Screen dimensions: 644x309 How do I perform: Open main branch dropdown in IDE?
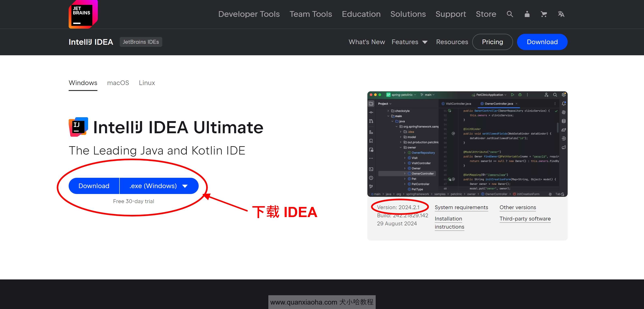[x=428, y=95]
